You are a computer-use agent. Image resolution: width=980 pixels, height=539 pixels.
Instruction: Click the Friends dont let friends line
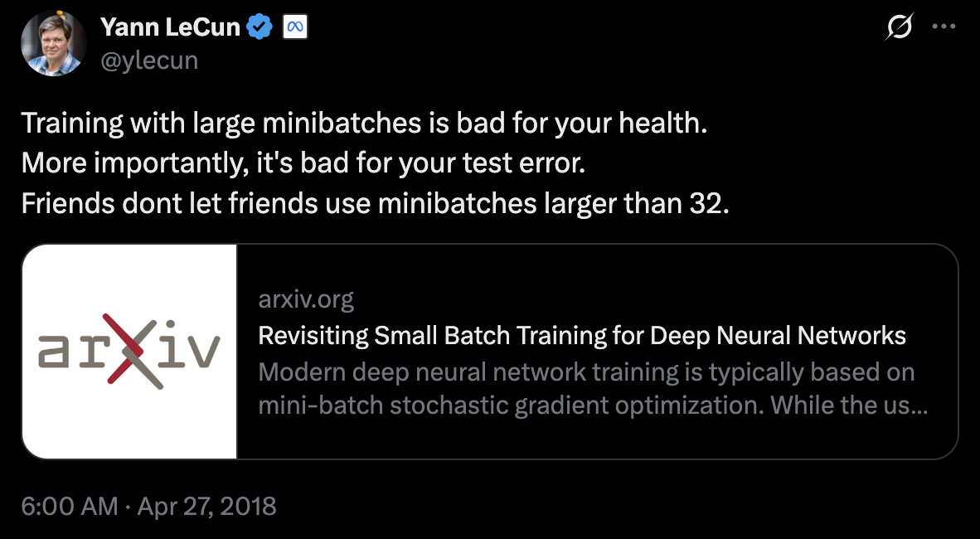(375, 203)
